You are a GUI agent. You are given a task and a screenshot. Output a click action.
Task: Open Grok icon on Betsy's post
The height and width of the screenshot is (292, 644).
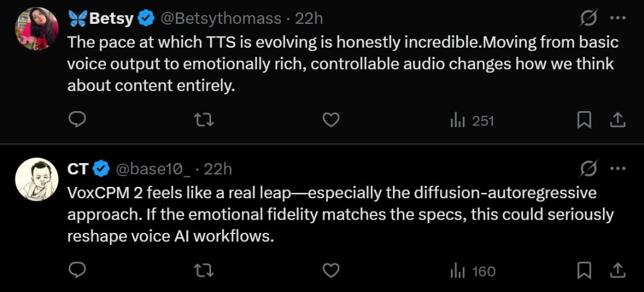(x=589, y=19)
